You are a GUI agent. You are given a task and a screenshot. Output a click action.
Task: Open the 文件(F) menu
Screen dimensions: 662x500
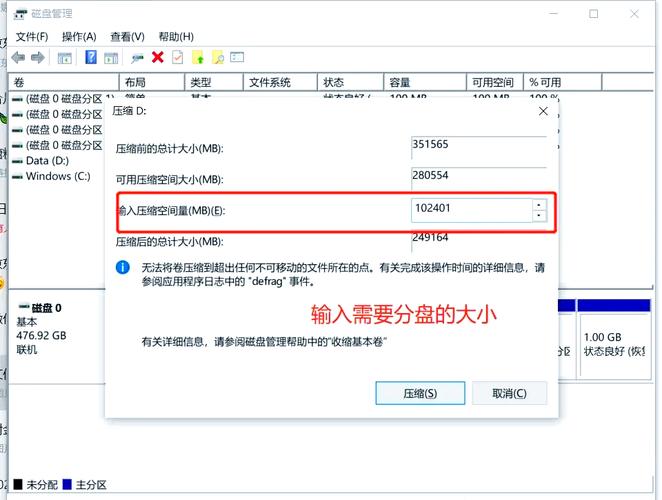[32, 37]
